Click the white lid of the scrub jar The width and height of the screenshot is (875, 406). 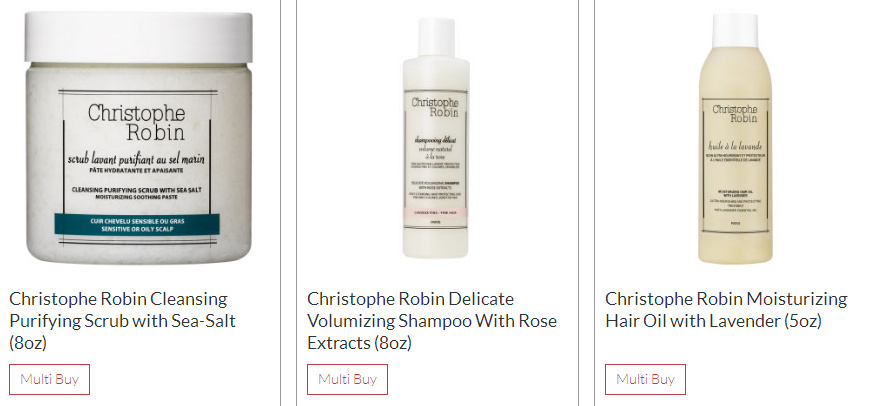[138, 37]
